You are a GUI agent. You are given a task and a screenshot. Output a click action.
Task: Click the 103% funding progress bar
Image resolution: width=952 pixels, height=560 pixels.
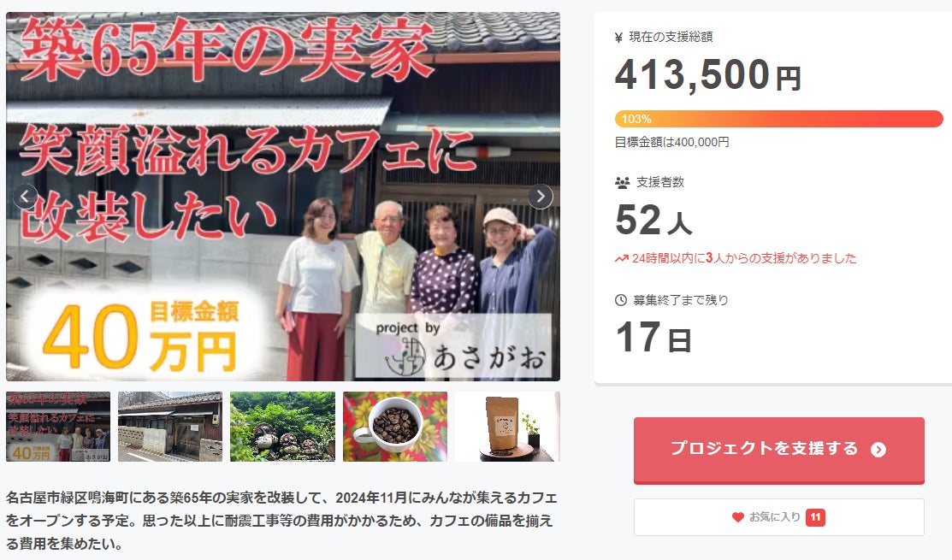click(778, 119)
